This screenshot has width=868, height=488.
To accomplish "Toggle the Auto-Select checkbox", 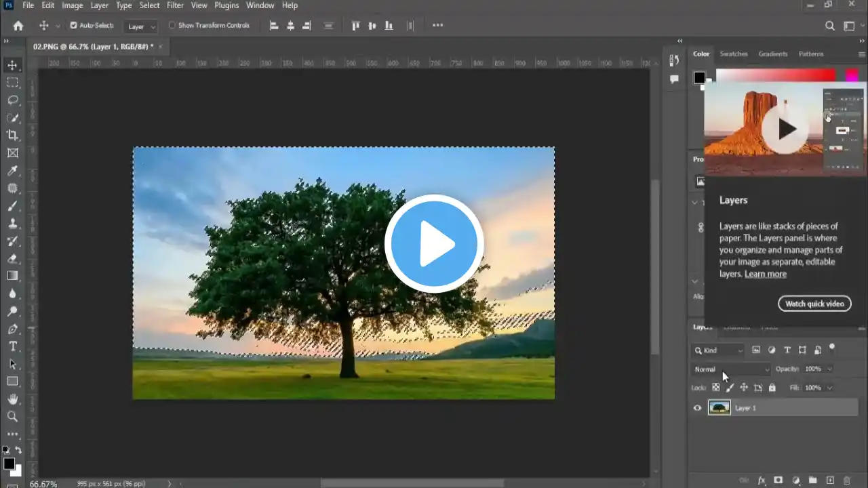I will [x=73, y=26].
